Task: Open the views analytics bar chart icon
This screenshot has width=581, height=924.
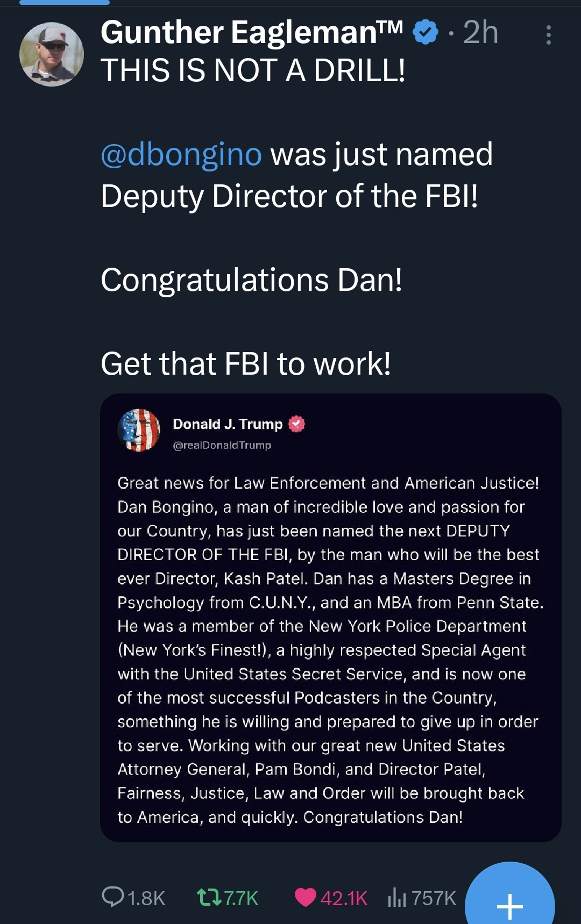Action: [x=396, y=897]
